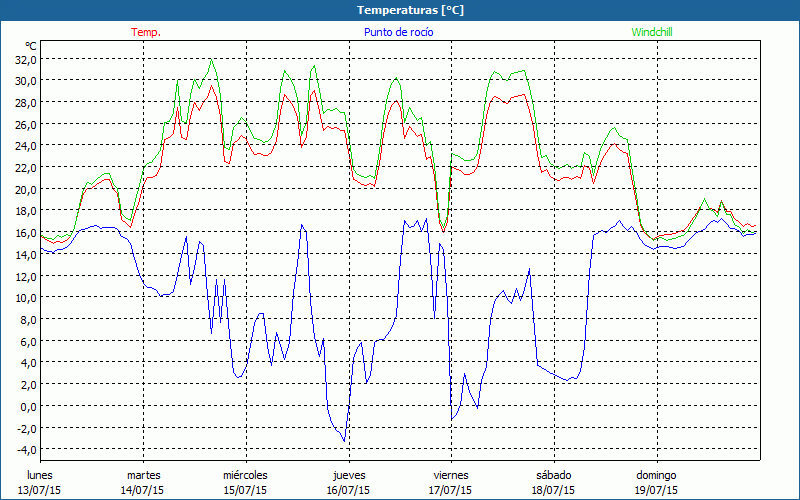Select the lunes day label
800x500 pixels.
(40, 475)
